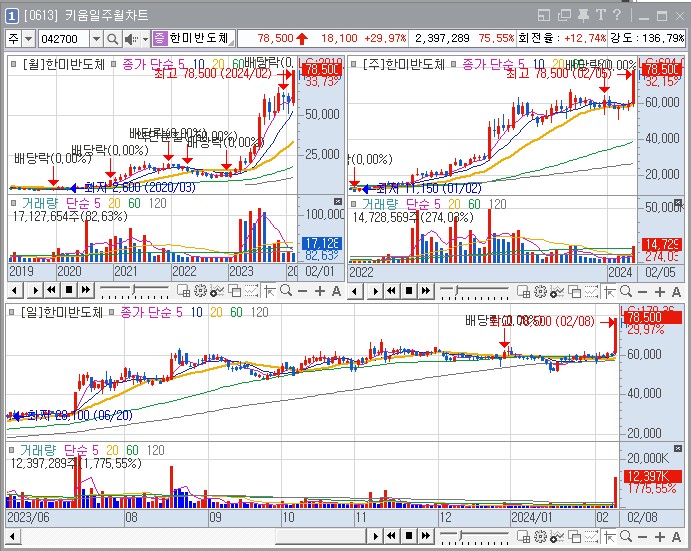Viewport: 691px width, 551px height.
Task: Play forward in monthly chart toolbar
Action: [36, 290]
